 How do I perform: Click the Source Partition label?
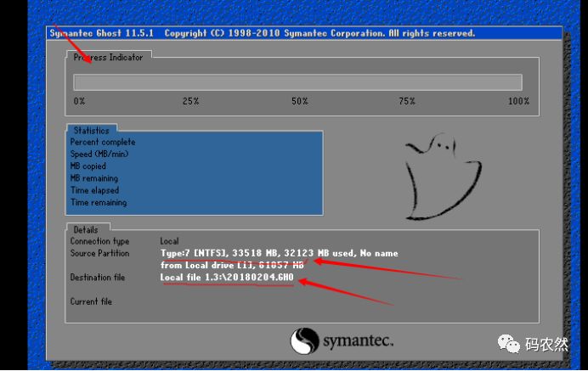[99, 253]
